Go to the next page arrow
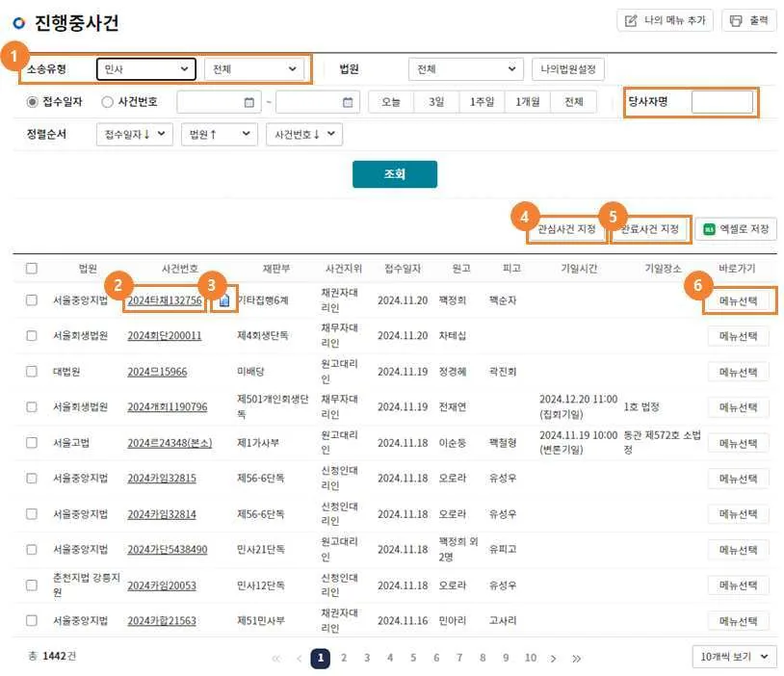This screenshot has height=676, width=784. (x=553, y=658)
